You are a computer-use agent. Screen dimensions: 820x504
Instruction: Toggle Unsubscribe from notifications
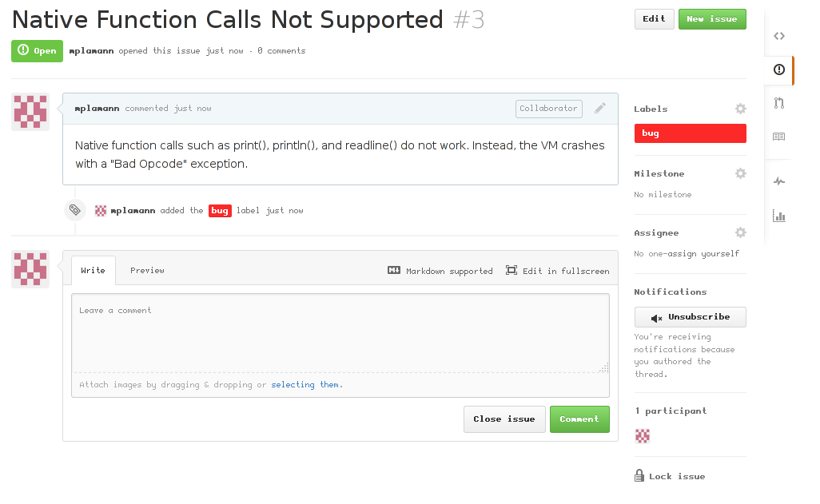click(691, 317)
